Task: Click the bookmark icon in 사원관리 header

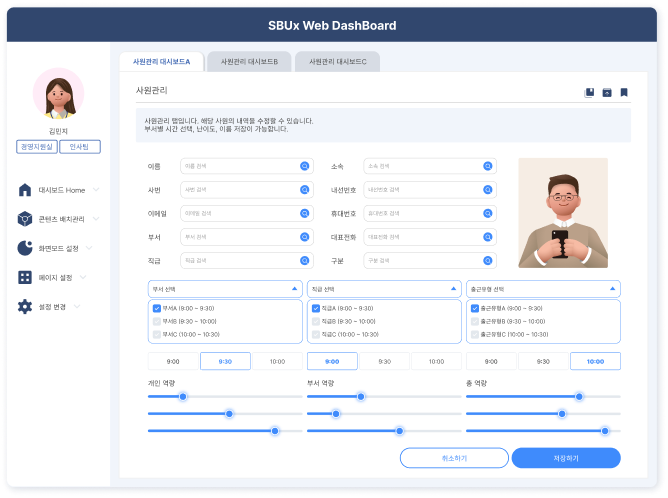Action: (x=624, y=92)
